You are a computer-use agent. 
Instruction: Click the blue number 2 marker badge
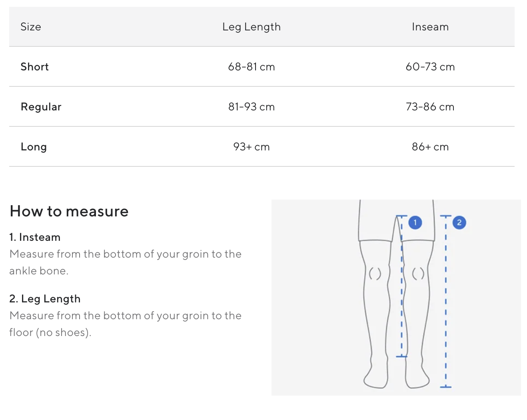pyautogui.click(x=459, y=222)
